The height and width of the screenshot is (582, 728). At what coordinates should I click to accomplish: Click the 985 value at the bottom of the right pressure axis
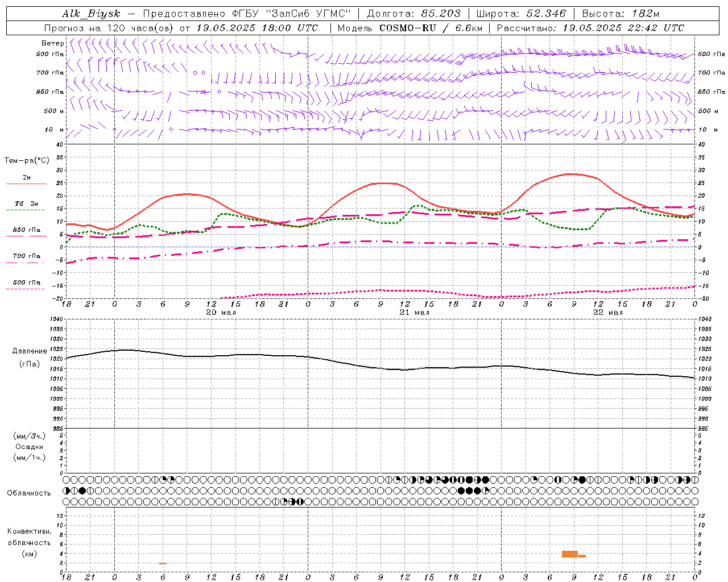tap(704, 429)
